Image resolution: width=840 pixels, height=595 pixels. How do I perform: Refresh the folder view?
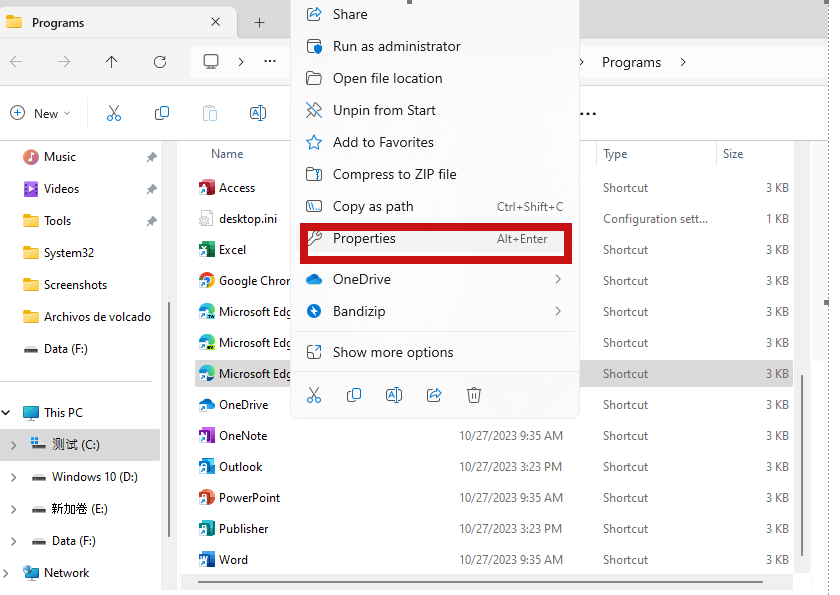[160, 62]
